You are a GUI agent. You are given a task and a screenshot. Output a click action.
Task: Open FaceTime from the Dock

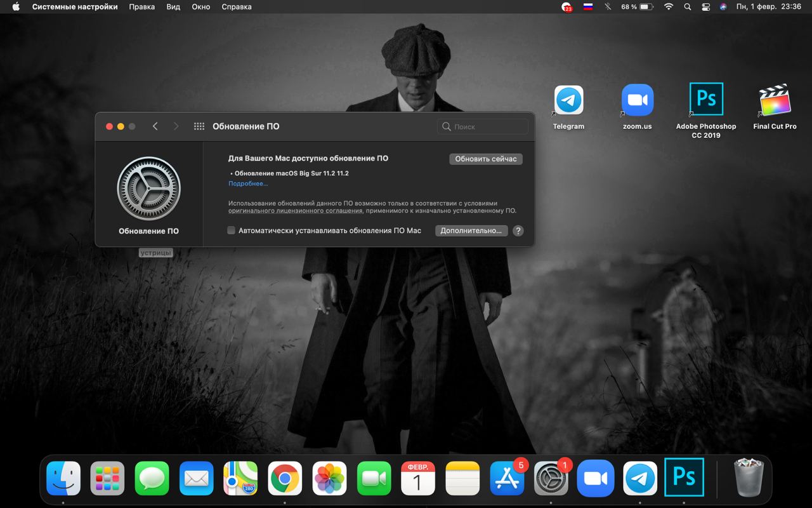click(x=374, y=478)
